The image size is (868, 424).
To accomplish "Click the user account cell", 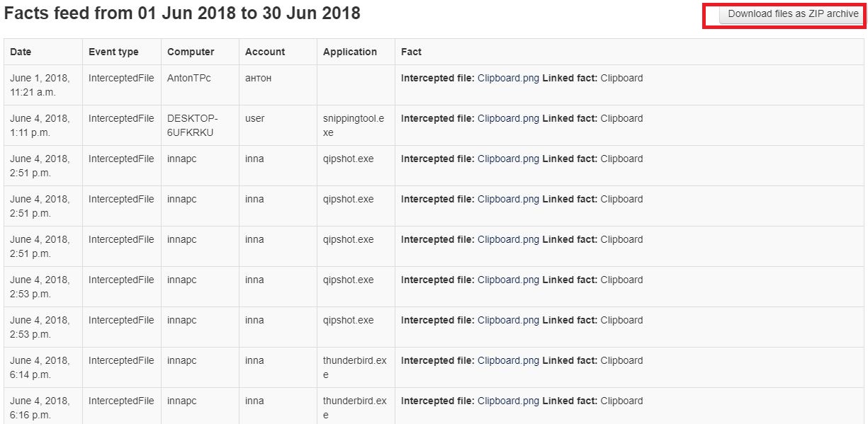I will point(254,119).
